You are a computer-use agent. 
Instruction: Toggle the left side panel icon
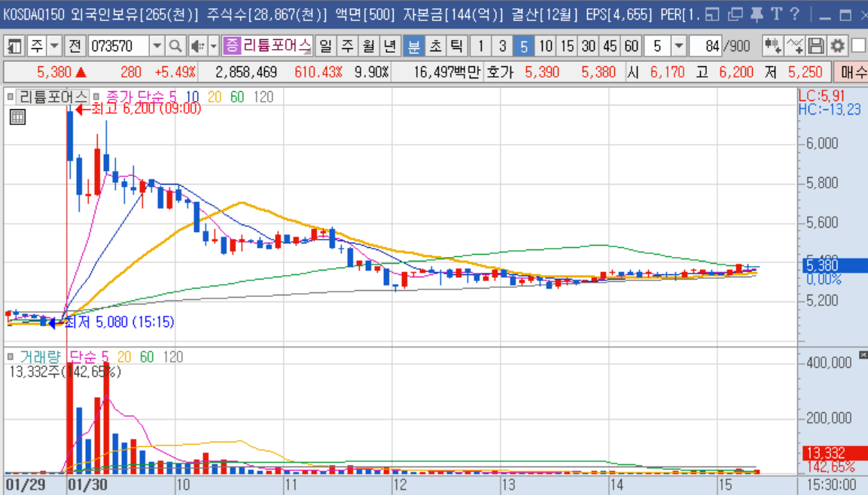pyautogui.click(x=14, y=46)
